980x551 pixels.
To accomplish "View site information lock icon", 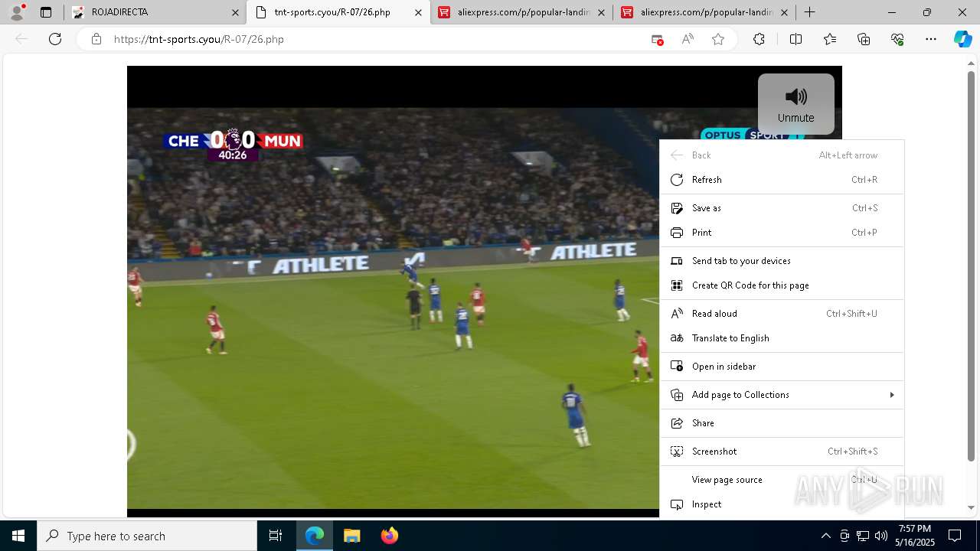I will pyautogui.click(x=96, y=39).
